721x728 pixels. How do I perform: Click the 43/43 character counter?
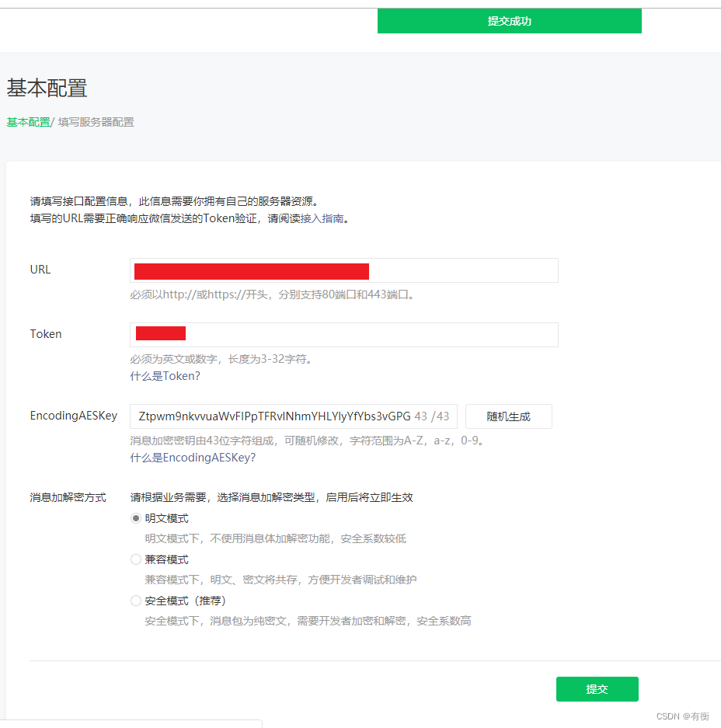point(432,416)
